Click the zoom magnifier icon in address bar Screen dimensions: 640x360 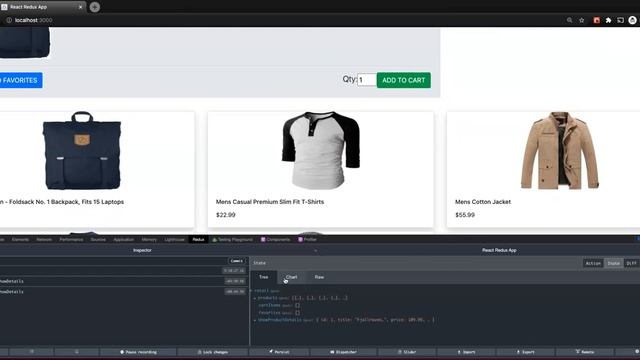click(x=569, y=20)
